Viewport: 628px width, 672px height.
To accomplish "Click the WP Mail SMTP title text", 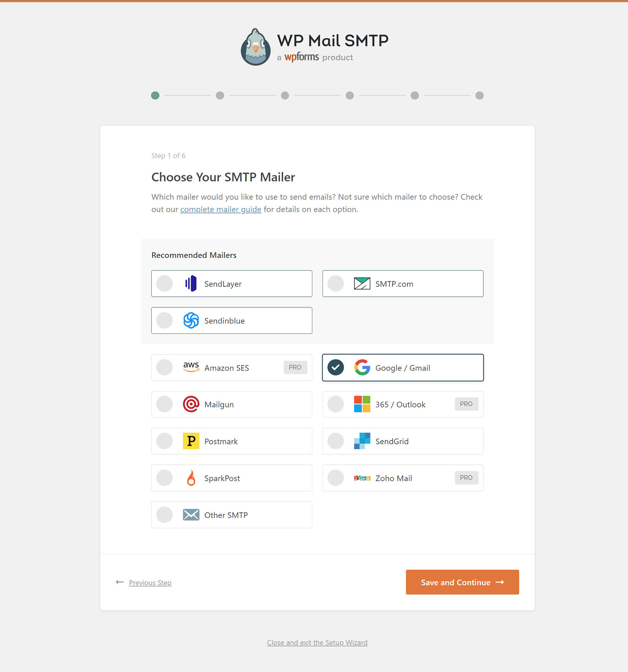I will click(333, 41).
